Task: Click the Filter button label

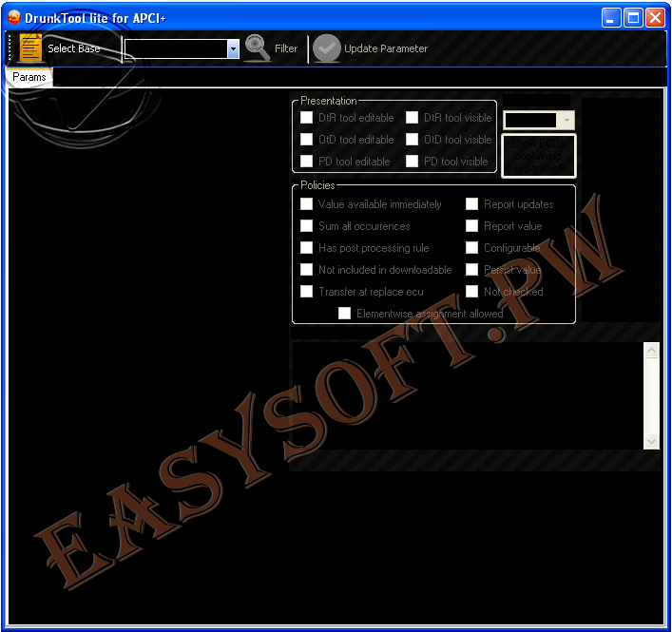Action: [286, 48]
